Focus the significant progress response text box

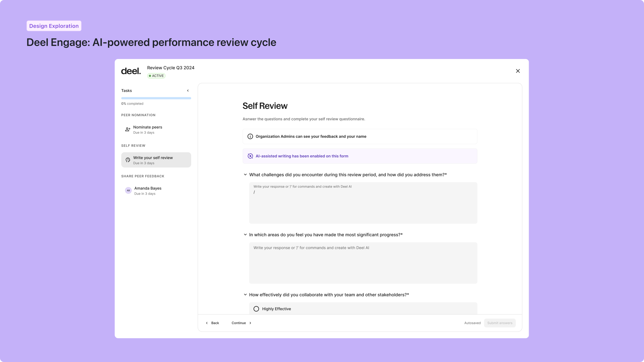click(x=363, y=263)
